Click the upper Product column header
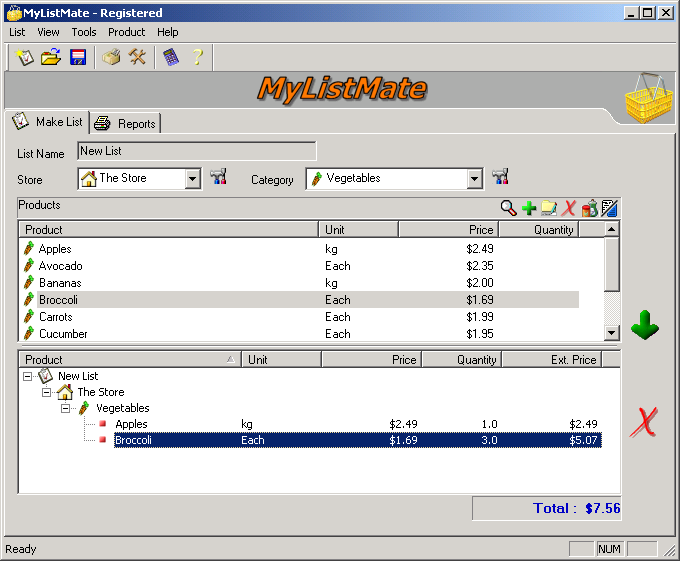 [169, 229]
